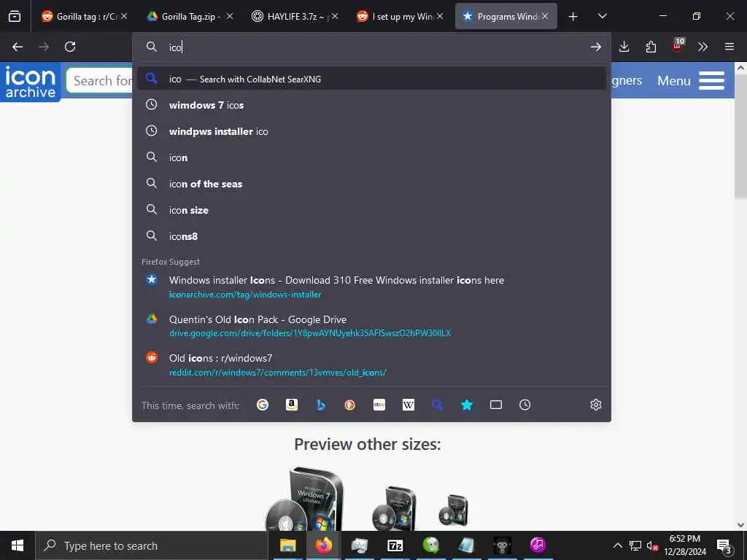Image resolution: width=747 pixels, height=560 pixels.
Task: Click the Go arrow in the address bar
Action: tap(595, 47)
